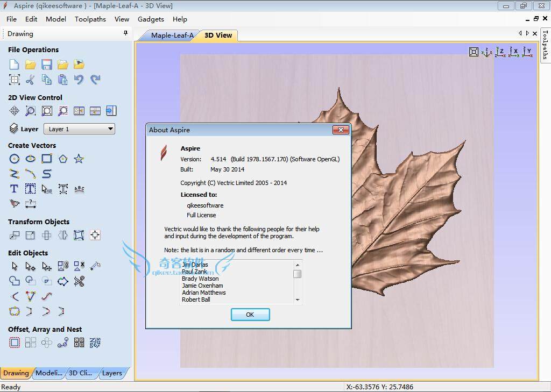Click scroll down arrow in names list
Viewport: 551px width, 392px height.
(x=298, y=300)
